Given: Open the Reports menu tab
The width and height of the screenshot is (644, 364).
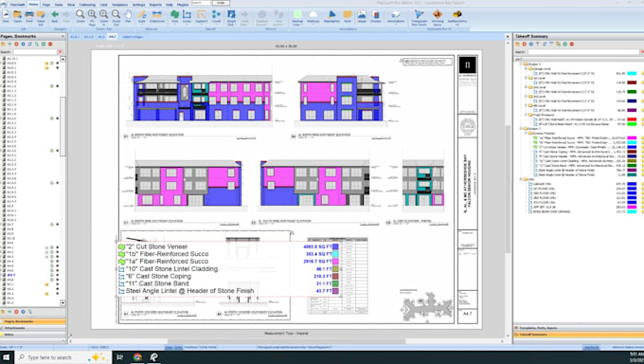Looking at the screenshot, I should click(x=155, y=5).
